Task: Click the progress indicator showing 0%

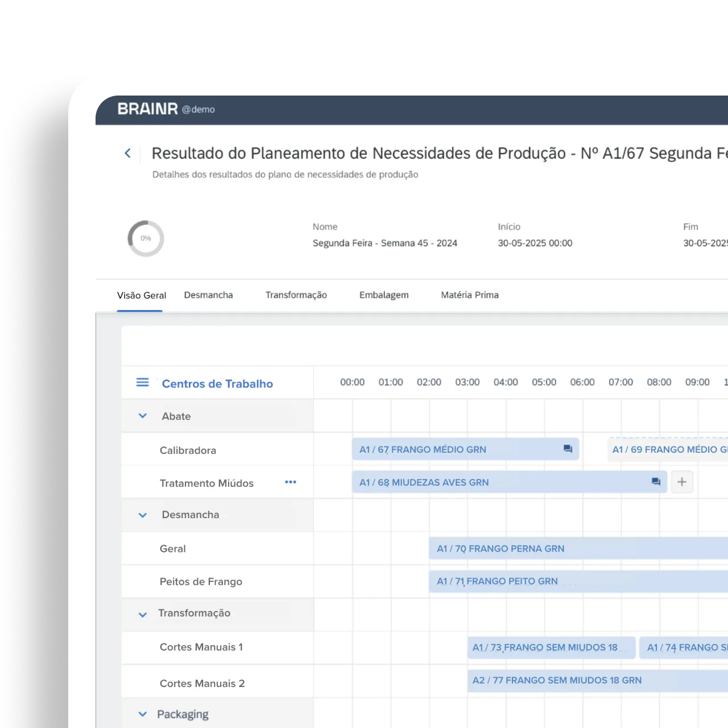Action: point(146,238)
